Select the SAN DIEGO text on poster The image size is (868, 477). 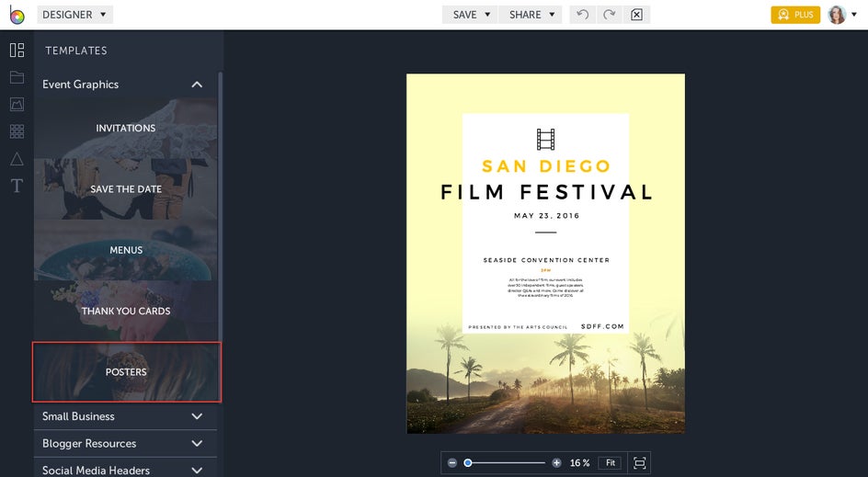(546, 166)
